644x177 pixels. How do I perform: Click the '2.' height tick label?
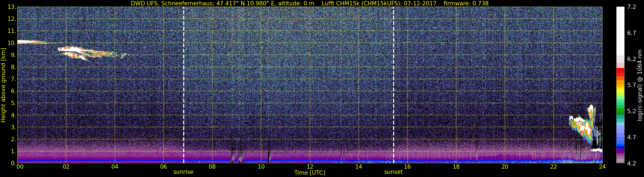[x=13, y=139]
